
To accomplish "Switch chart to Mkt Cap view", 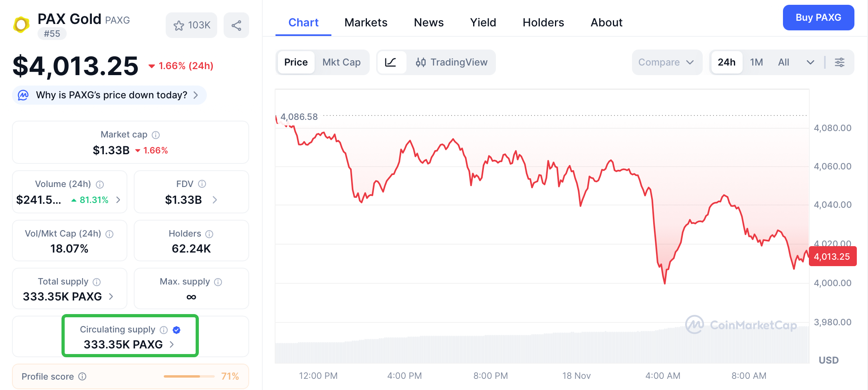I will tap(341, 62).
